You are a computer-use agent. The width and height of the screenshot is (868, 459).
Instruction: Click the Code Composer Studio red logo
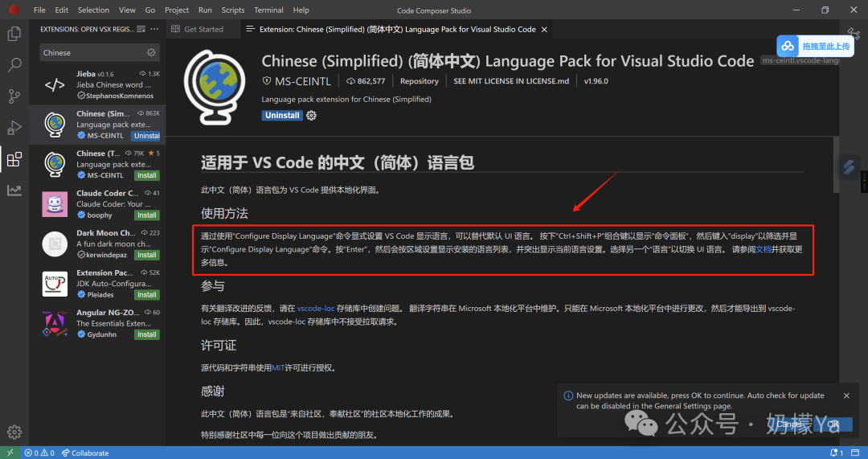pyautogui.click(x=14, y=10)
